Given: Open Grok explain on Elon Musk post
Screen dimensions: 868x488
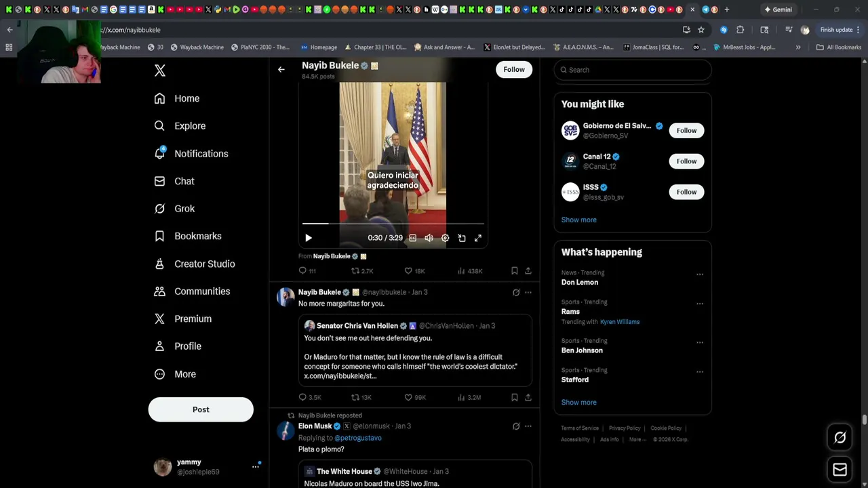Looking at the screenshot, I should coord(516,426).
